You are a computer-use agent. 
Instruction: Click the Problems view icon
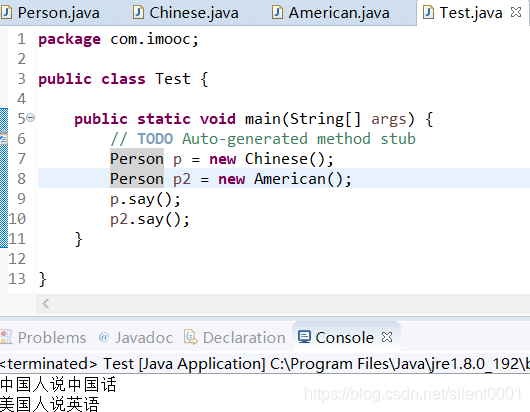pyautogui.click(x=6, y=337)
